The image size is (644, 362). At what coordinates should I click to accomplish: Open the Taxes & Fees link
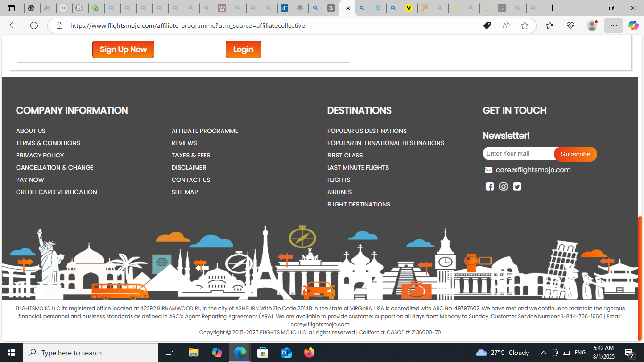tap(191, 155)
